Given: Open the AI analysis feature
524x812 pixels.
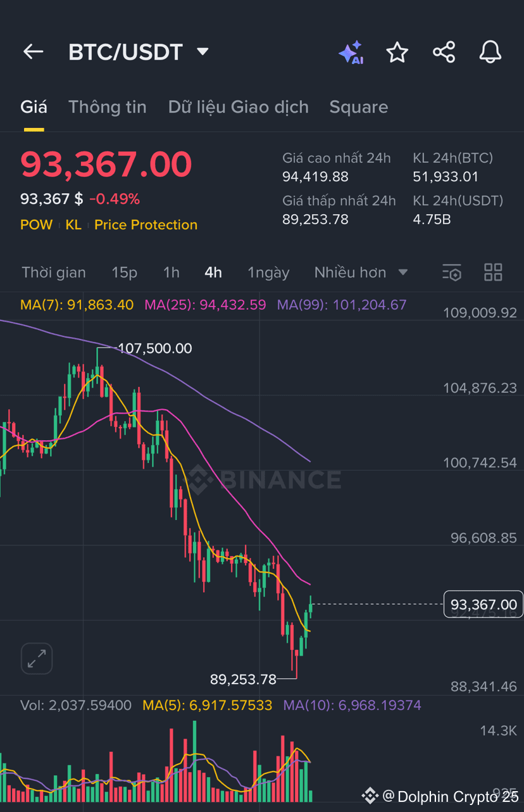Looking at the screenshot, I should (351, 53).
